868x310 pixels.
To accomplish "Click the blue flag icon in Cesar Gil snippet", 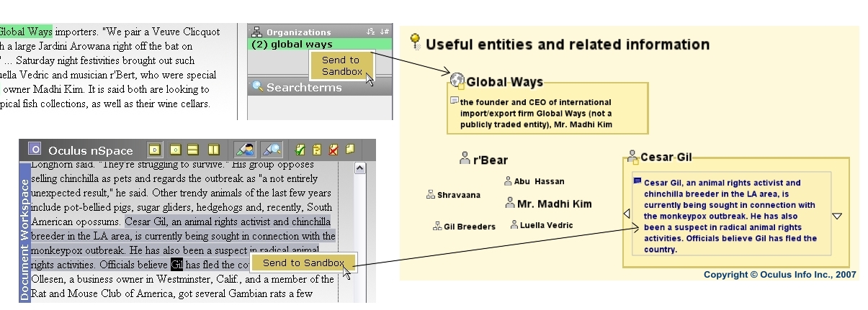I will [x=637, y=181].
